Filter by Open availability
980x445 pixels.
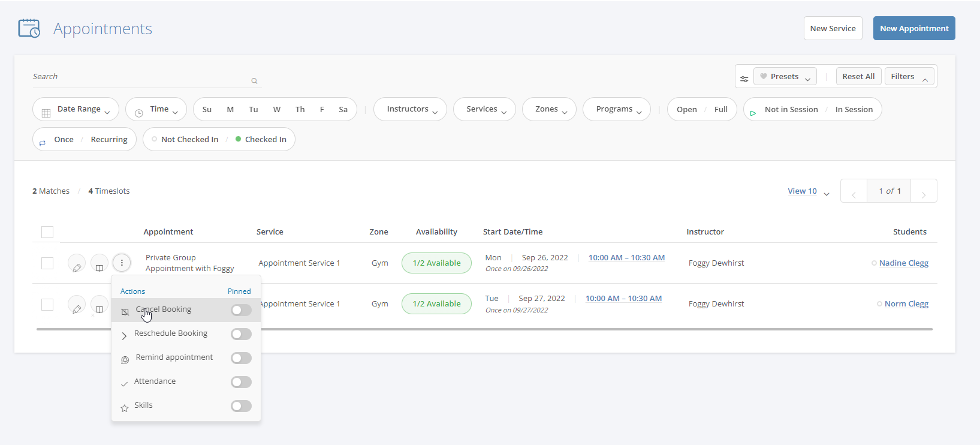[x=687, y=110]
